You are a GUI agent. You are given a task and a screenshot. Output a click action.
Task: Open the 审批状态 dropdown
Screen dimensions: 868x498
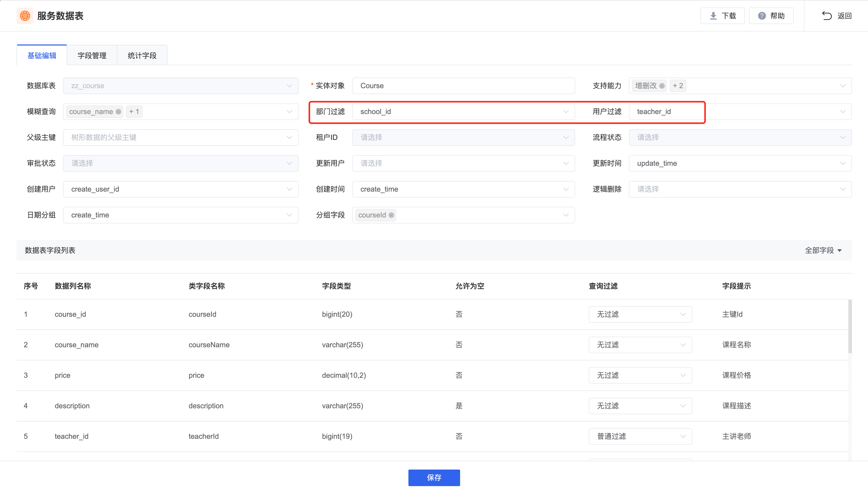(180, 163)
